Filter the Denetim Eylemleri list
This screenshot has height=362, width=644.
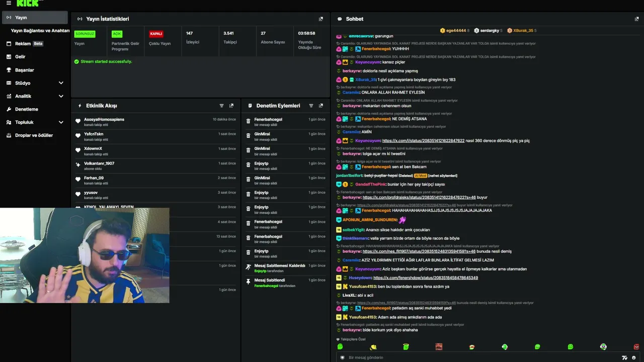311,106
